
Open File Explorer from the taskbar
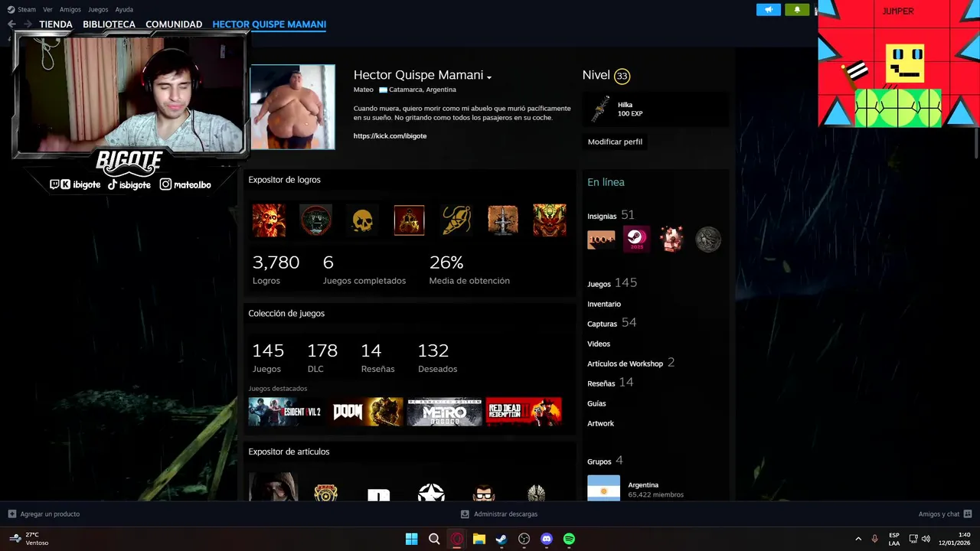[479, 539]
